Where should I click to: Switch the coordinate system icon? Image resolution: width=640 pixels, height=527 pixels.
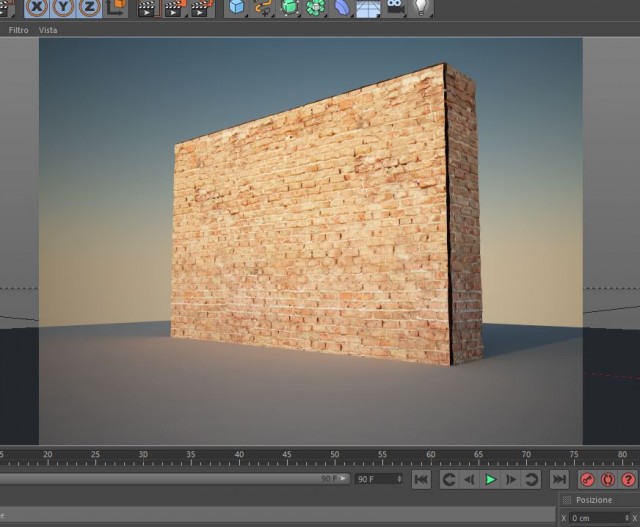(116, 8)
